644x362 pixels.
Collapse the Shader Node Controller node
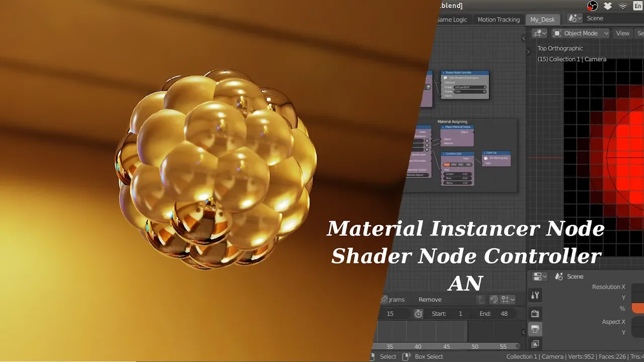(x=444, y=73)
